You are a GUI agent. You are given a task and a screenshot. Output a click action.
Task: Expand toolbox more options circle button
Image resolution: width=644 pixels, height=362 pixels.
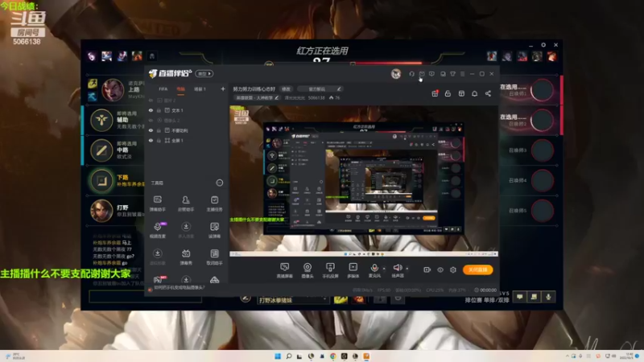tap(220, 183)
